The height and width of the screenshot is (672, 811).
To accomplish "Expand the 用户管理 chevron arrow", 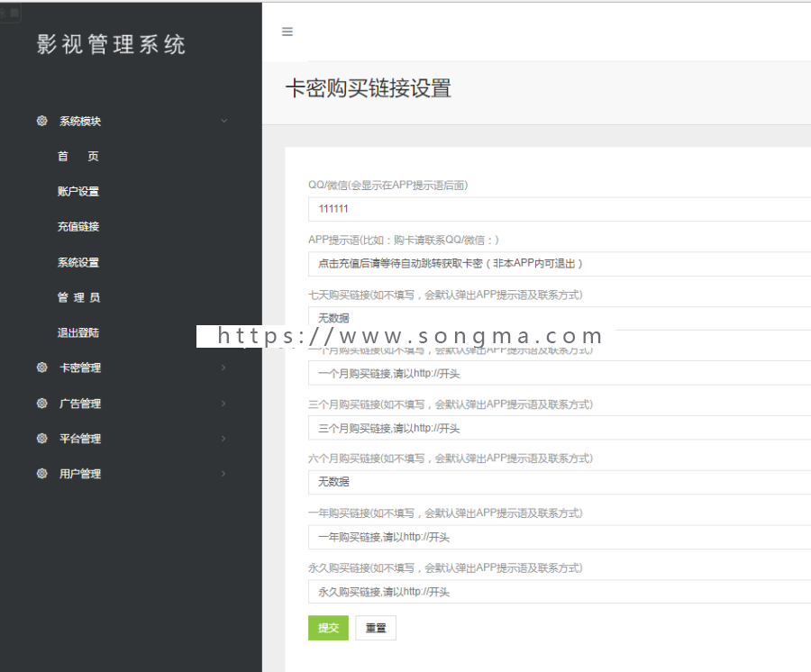I will click(224, 474).
